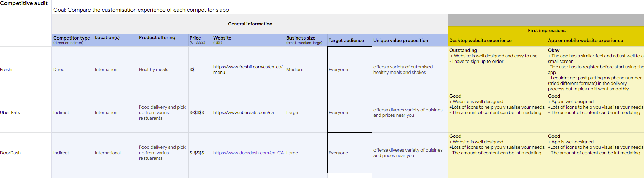Select Freshi's customised healthy meals proposition cell
Screen dimensions: 644x178
(x=410, y=69)
